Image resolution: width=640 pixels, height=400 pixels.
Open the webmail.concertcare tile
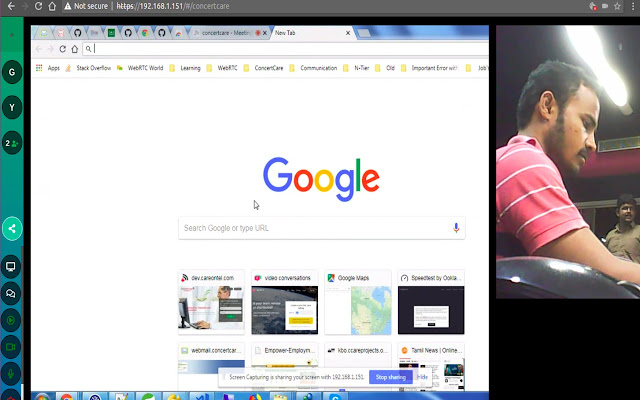coord(211,359)
